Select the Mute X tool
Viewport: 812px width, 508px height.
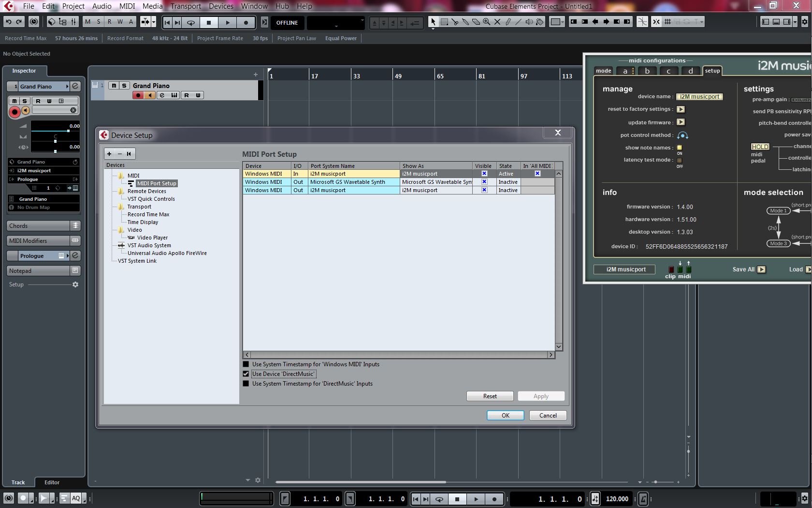click(497, 22)
